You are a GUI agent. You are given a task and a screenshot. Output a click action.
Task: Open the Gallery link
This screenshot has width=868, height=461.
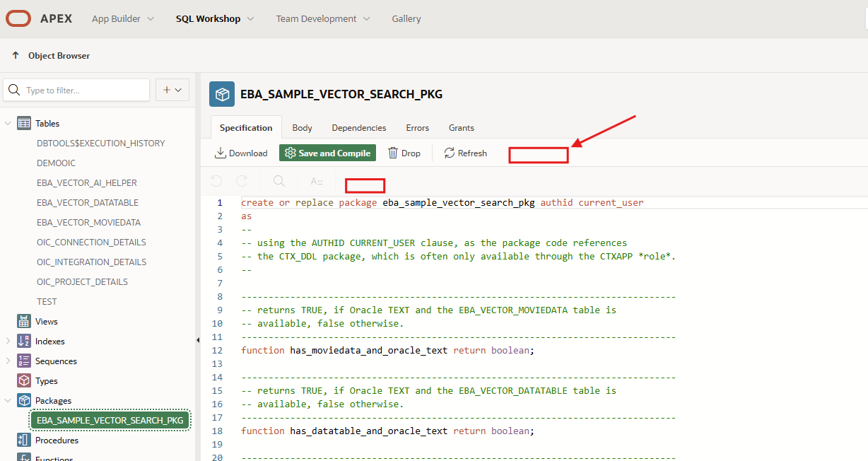click(406, 19)
